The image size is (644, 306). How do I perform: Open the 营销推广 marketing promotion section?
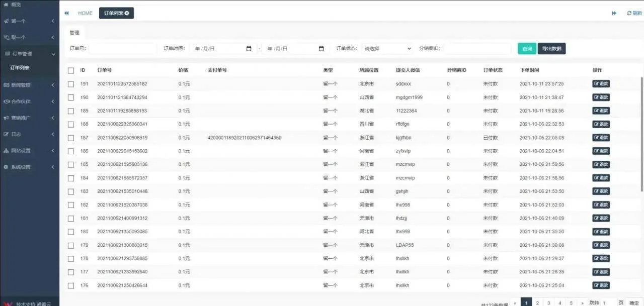pos(23,118)
